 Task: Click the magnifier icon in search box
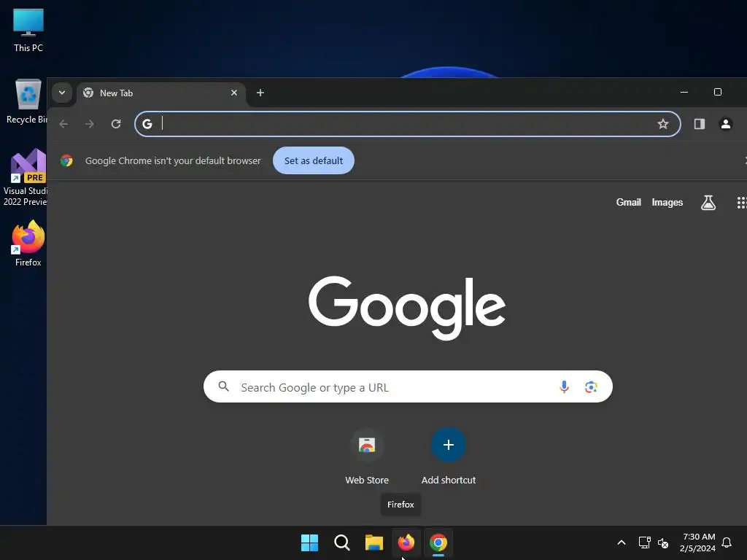(223, 386)
